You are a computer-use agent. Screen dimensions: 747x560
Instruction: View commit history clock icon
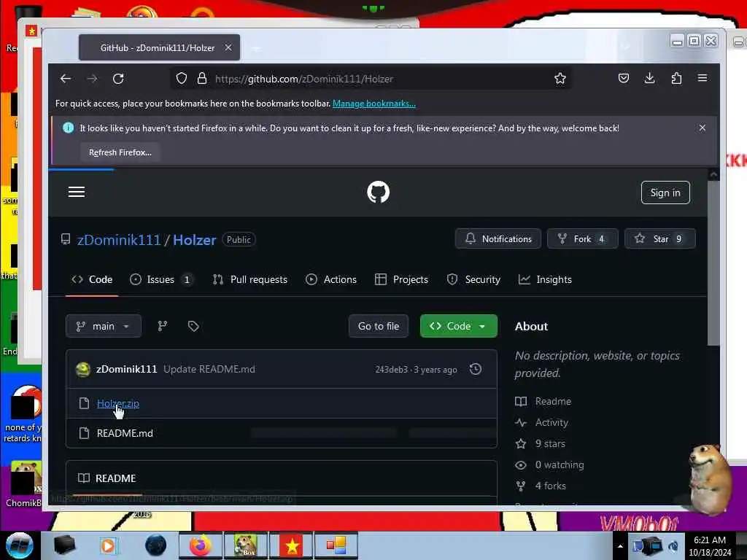pyautogui.click(x=475, y=369)
